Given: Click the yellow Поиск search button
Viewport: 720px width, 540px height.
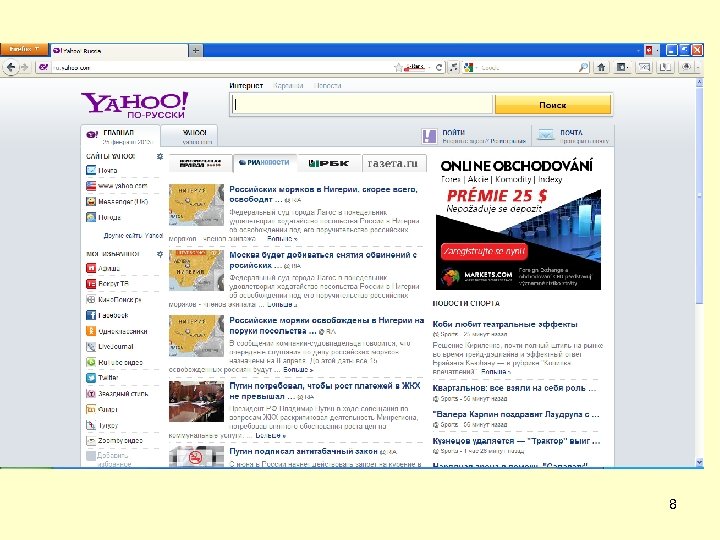Looking at the screenshot, I should pyautogui.click(x=553, y=105).
